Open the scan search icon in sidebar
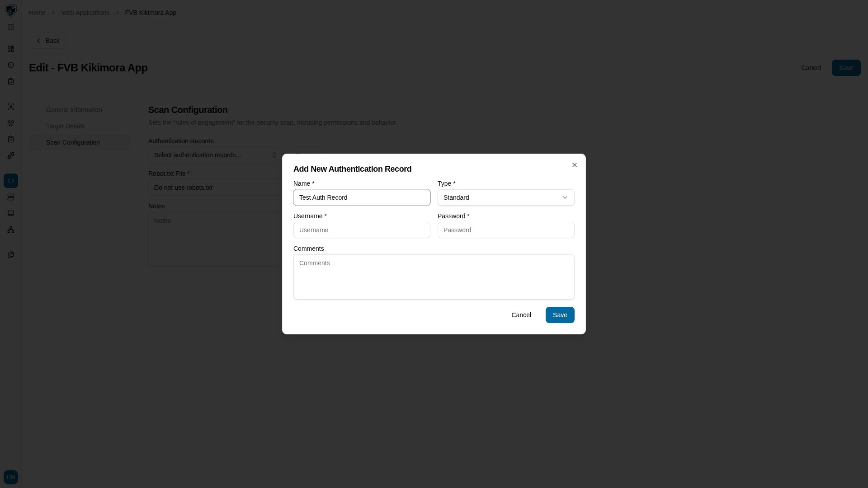This screenshot has width=868, height=488. [x=11, y=107]
